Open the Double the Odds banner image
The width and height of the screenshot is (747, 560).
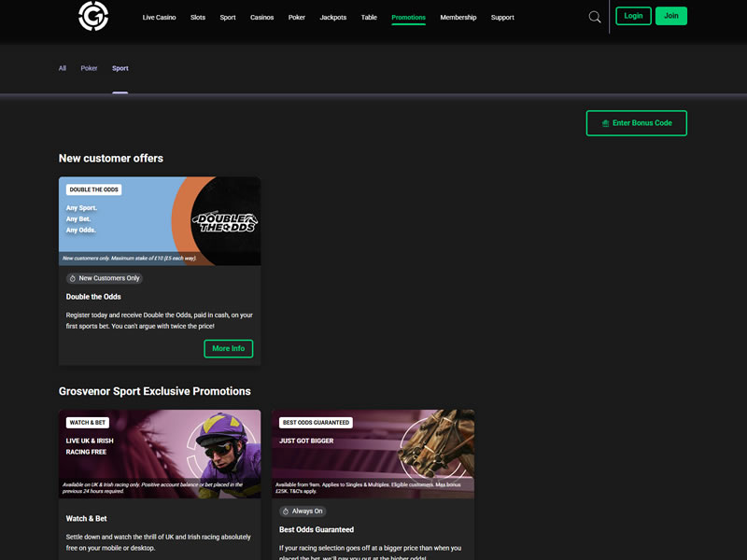click(160, 220)
